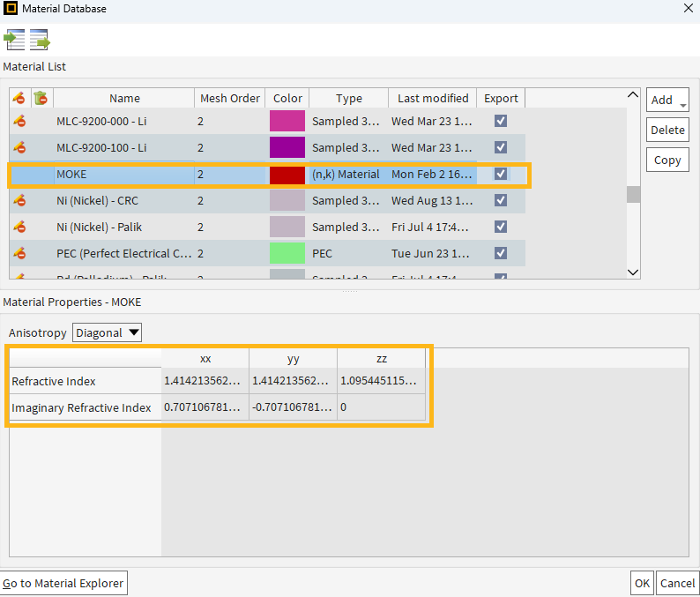This screenshot has height=597, width=700.
Task: Toggle Export for Ni (Nickel) - CRC
Action: coord(501,200)
